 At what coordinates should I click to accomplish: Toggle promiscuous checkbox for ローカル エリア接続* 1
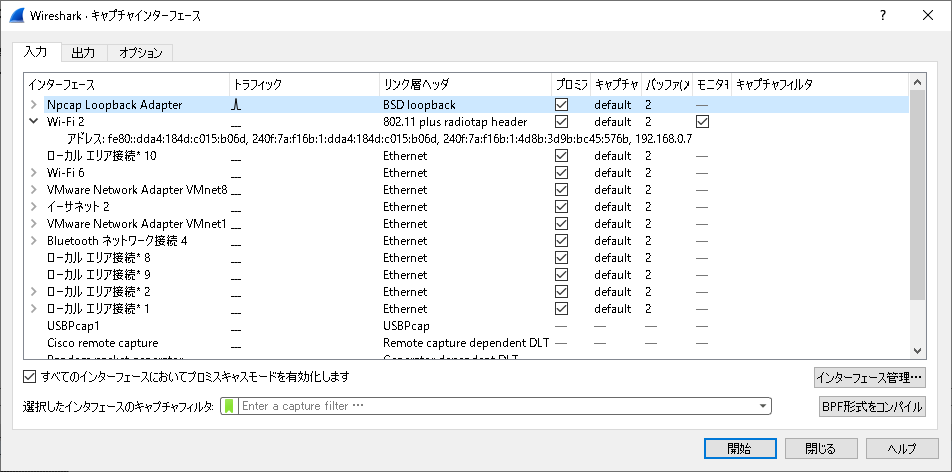point(562,309)
